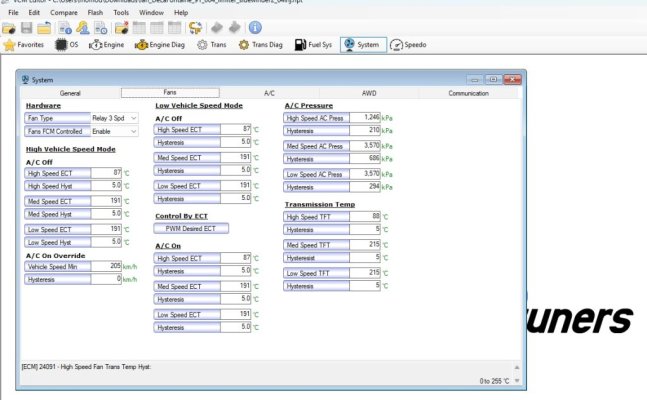Viewport: 647px width, 400px height.
Task: Click the close file folder icon with blue arrow
Action: click(x=44, y=28)
